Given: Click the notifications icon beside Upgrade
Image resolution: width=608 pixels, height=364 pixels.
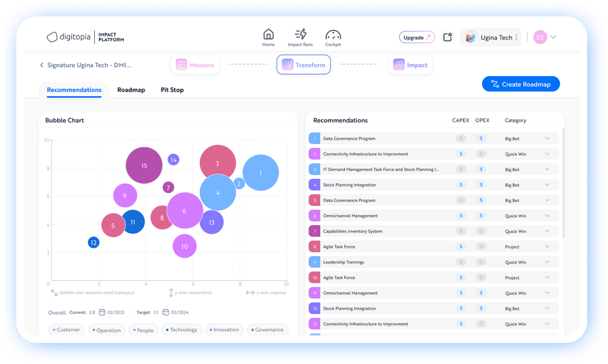Looking at the screenshot, I should click(447, 37).
